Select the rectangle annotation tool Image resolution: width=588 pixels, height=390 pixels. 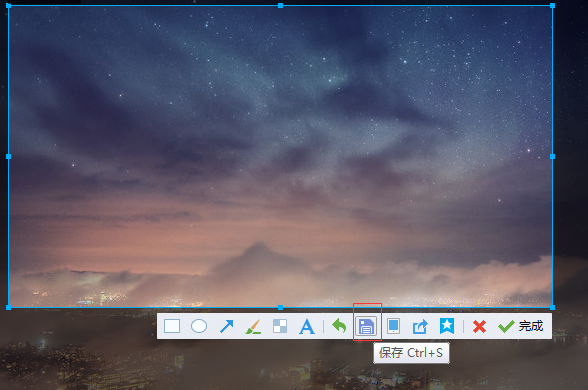[172, 326]
